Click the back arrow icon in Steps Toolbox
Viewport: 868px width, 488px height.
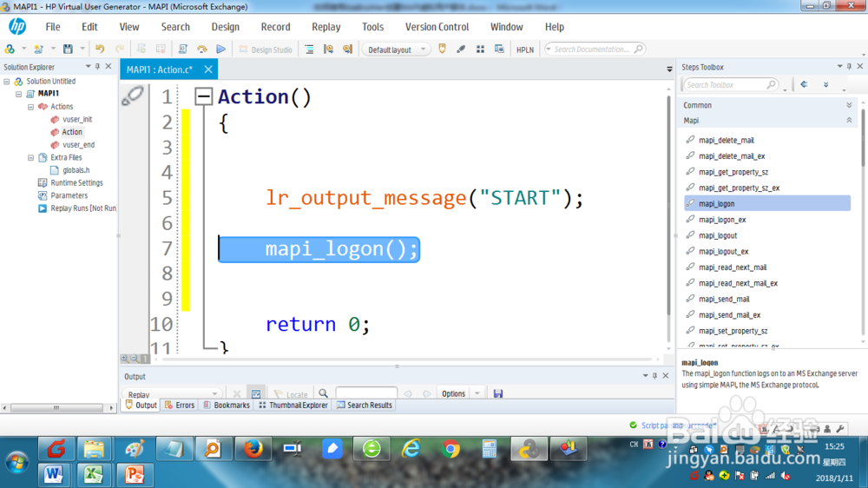point(804,84)
